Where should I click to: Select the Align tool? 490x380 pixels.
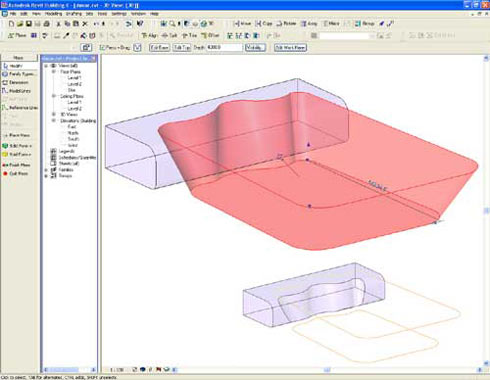pos(149,35)
